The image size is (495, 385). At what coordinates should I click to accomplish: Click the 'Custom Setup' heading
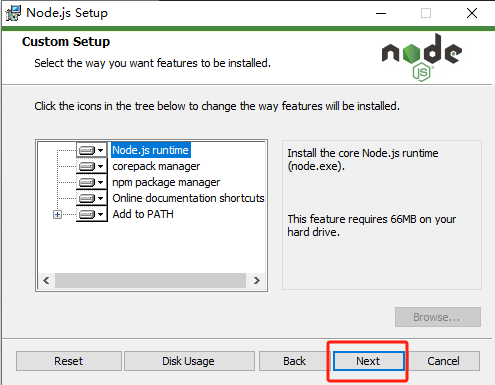point(66,42)
